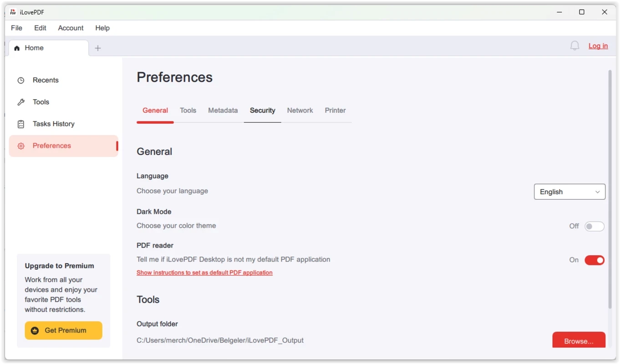Click the Preferences gear icon in sidebar
The height and width of the screenshot is (364, 620).
point(21,146)
